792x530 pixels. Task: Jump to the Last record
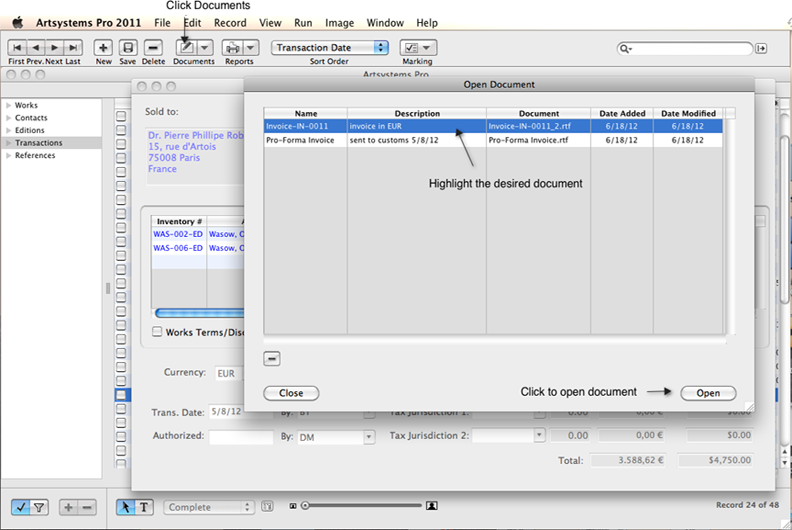coord(73,48)
